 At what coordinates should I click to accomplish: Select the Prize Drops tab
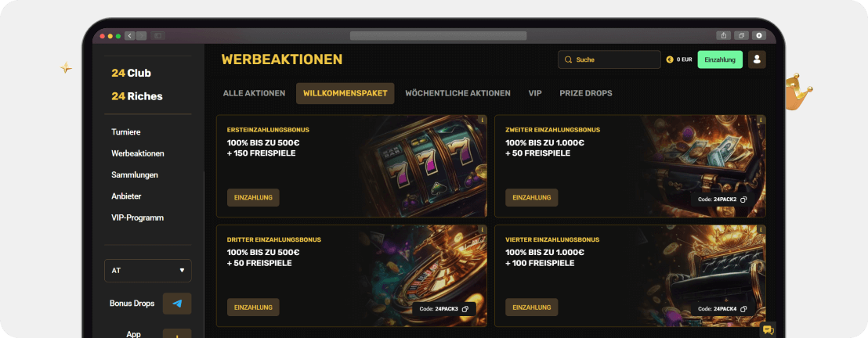click(x=586, y=93)
